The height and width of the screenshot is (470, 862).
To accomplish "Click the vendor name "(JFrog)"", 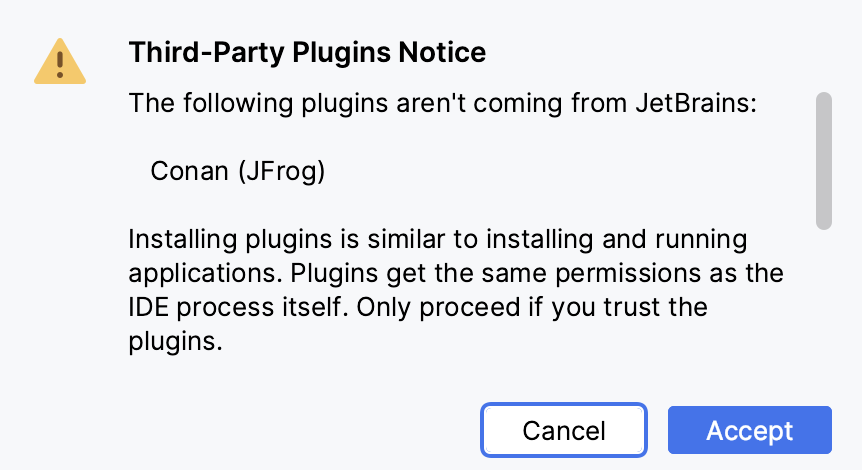I will (x=282, y=171).
